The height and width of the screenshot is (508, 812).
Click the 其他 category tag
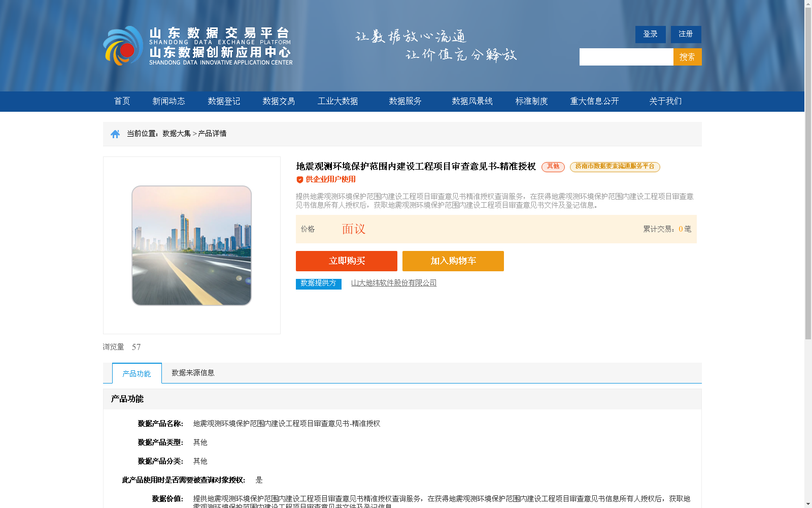point(552,167)
